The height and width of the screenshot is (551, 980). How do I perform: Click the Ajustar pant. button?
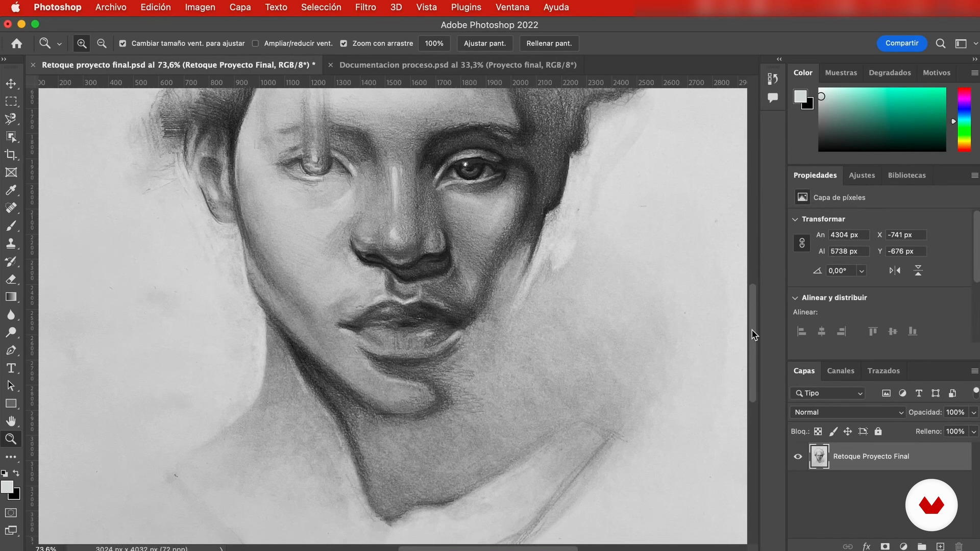[484, 43]
